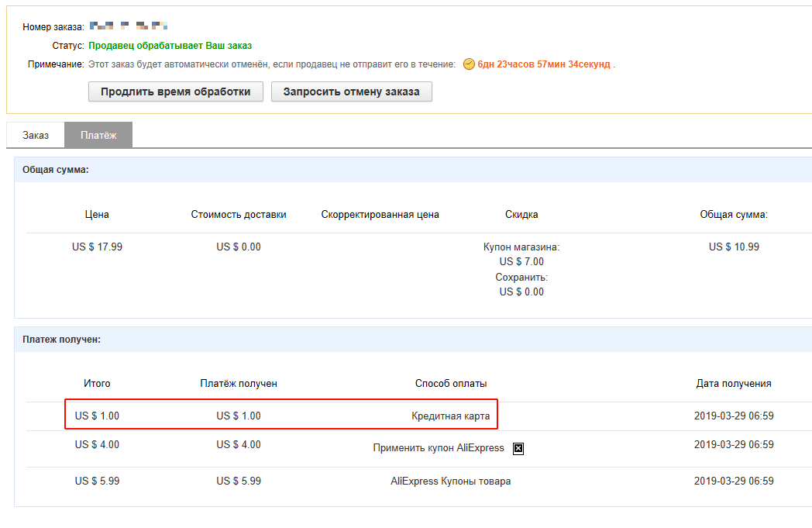Click the orange countdown timer text

(544, 64)
